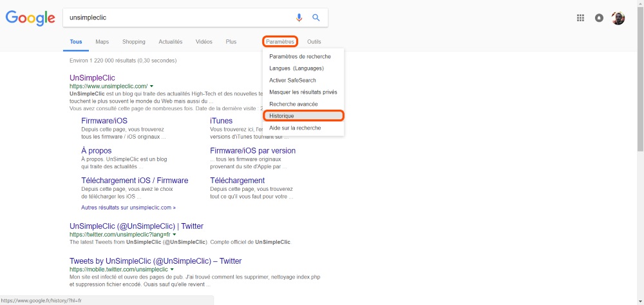
Task: Expand arrow next to www.unsimpleclic.com URL
Action: (151, 86)
